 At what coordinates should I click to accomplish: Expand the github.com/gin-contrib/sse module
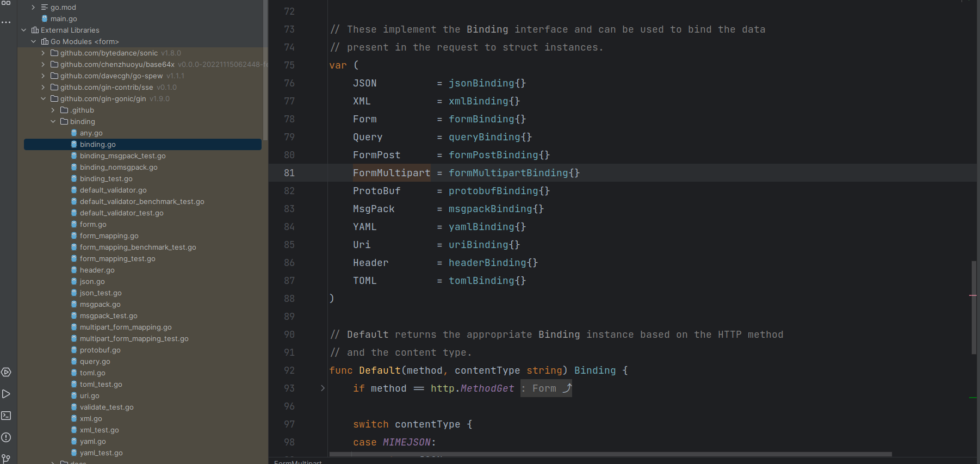(43, 87)
